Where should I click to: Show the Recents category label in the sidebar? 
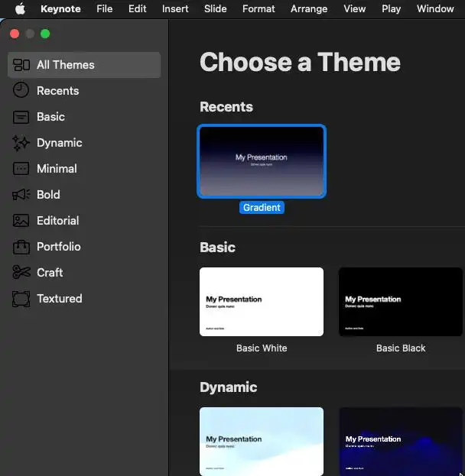[x=58, y=91]
